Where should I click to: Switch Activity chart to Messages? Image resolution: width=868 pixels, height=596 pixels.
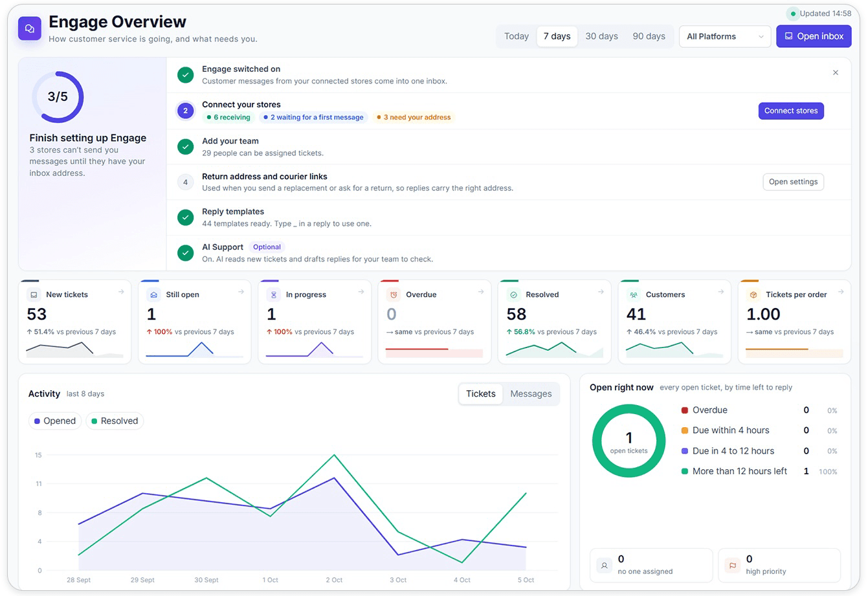click(531, 393)
